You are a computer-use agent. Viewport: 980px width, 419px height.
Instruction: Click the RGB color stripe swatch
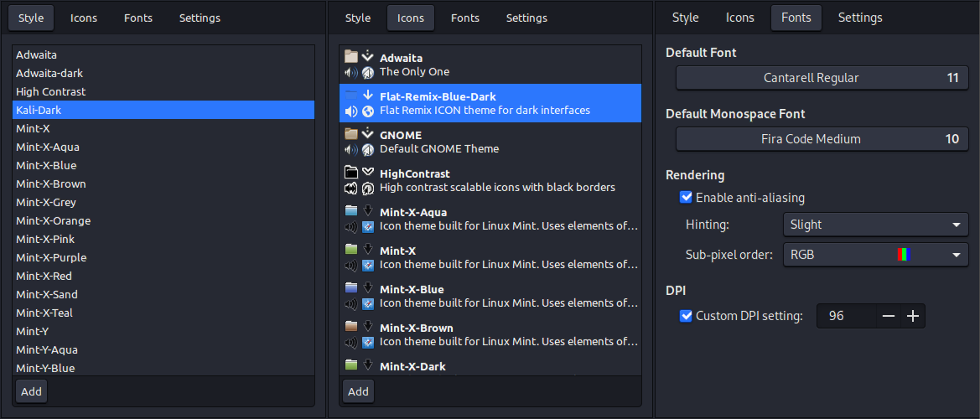904,255
